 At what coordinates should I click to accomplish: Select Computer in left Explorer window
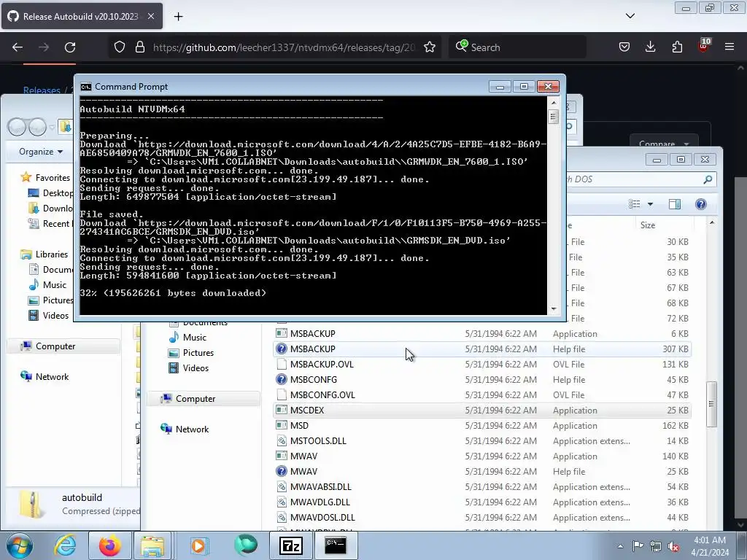(x=55, y=346)
